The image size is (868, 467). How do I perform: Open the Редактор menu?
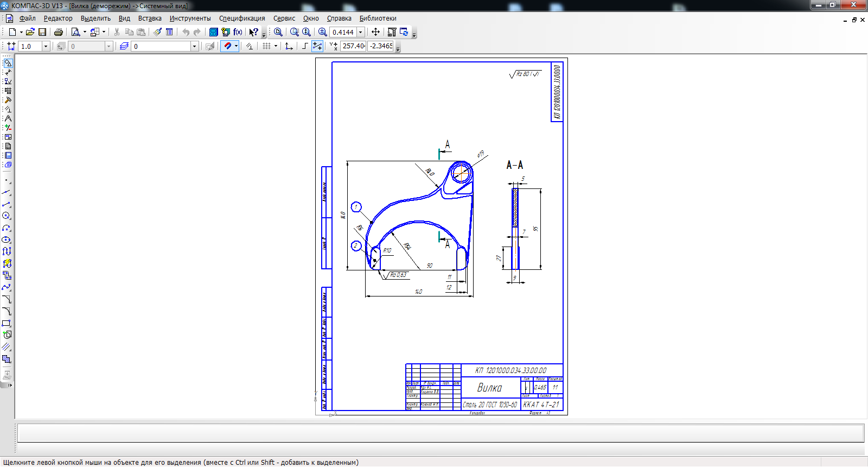click(58, 18)
